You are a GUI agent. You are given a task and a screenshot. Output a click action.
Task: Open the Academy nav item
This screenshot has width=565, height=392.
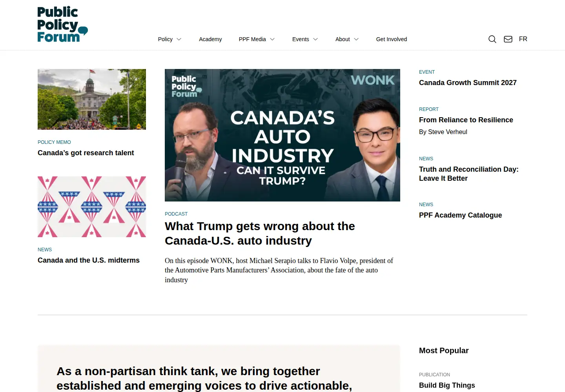click(x=210, y=39)
